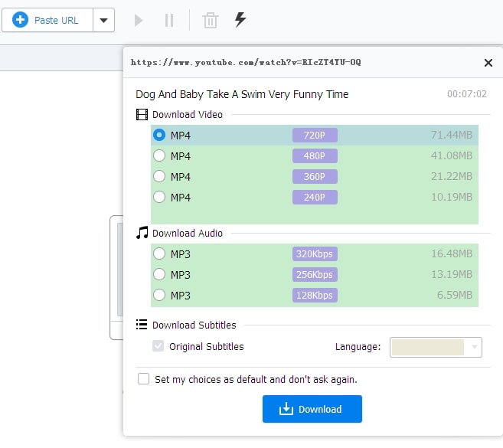Click the Download Video film icon

[x=142, y=115]
